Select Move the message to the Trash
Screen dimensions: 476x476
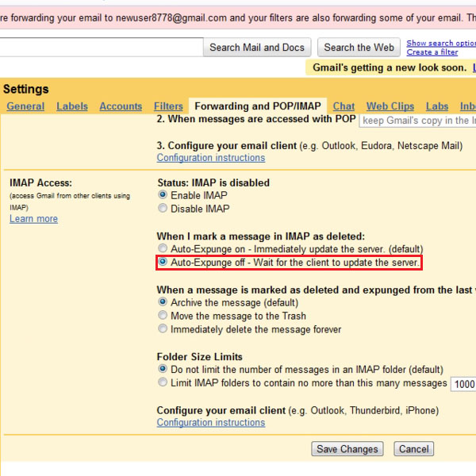coord(163,315)
